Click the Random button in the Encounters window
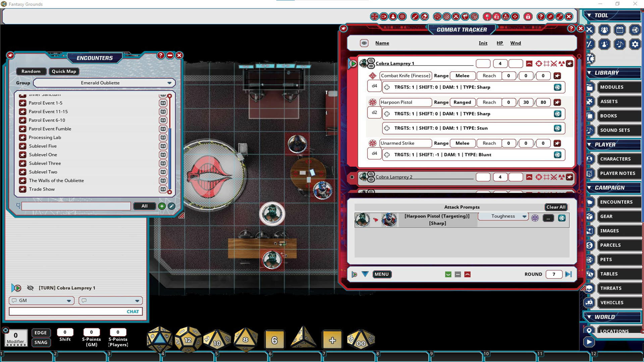The image size is (644, 362). pos(31,71)
